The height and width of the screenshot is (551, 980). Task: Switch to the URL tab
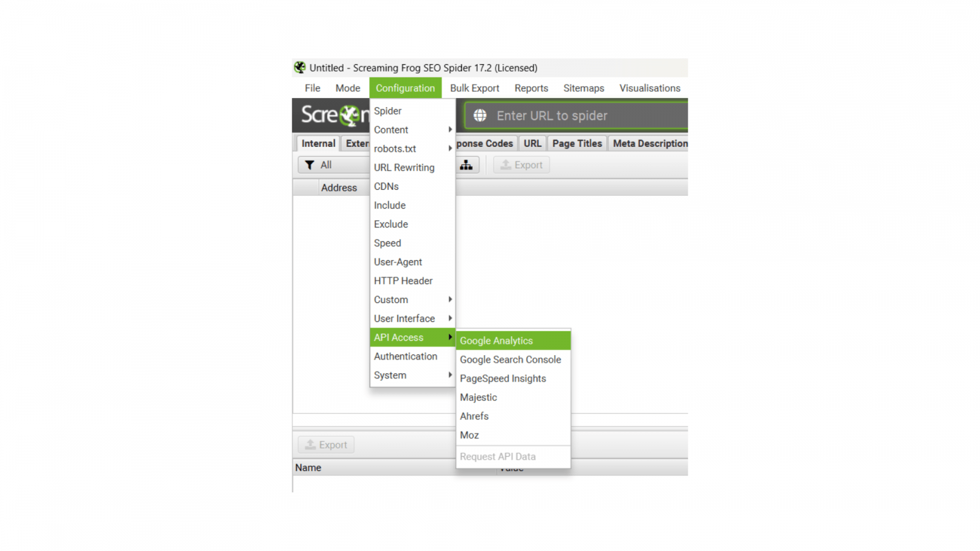coord(532,143)
